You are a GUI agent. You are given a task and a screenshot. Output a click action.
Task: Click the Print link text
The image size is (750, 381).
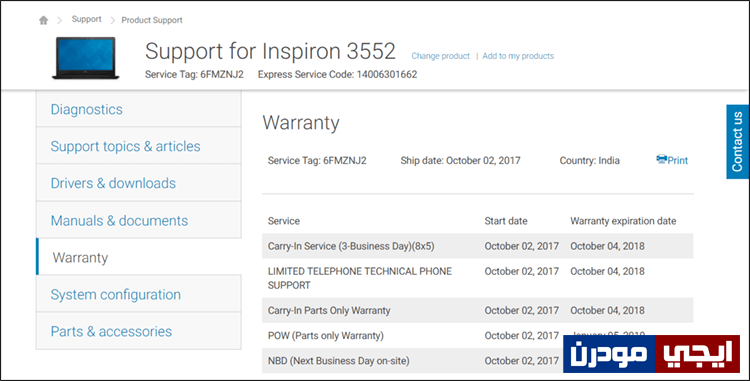coord(678,161)
